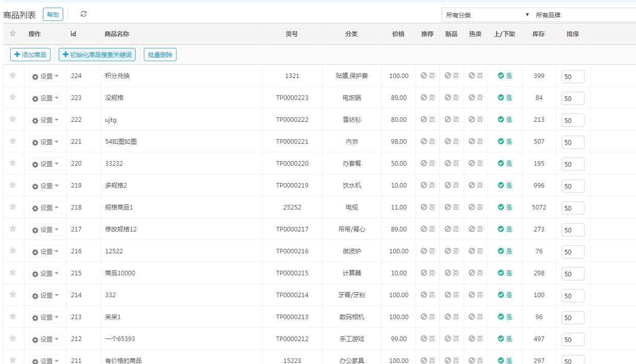The image size is (636, 364).
Task: Click the refresh icon beside 帮助
Action: pos(84,14)
